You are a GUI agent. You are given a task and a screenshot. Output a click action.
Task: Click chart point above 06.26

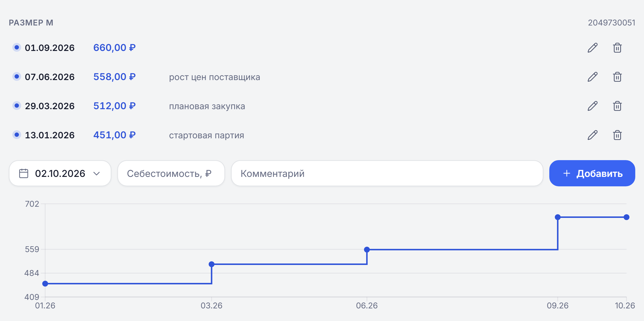click(367, 249)
